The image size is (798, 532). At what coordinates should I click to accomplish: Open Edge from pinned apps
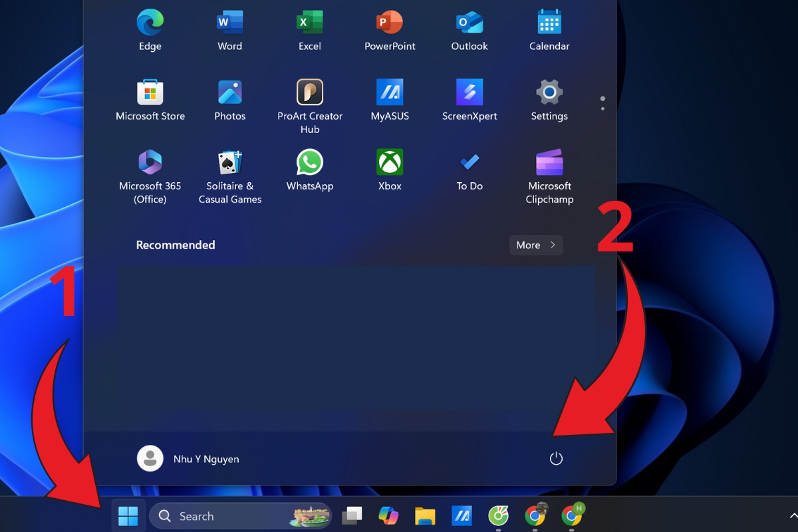click(150, 30)
